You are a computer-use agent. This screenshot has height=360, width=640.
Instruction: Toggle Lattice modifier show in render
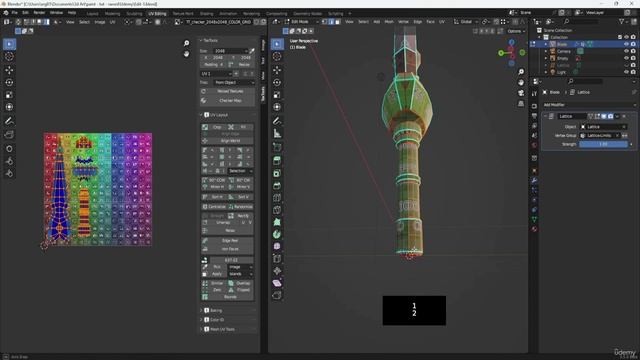click(610, 116)
